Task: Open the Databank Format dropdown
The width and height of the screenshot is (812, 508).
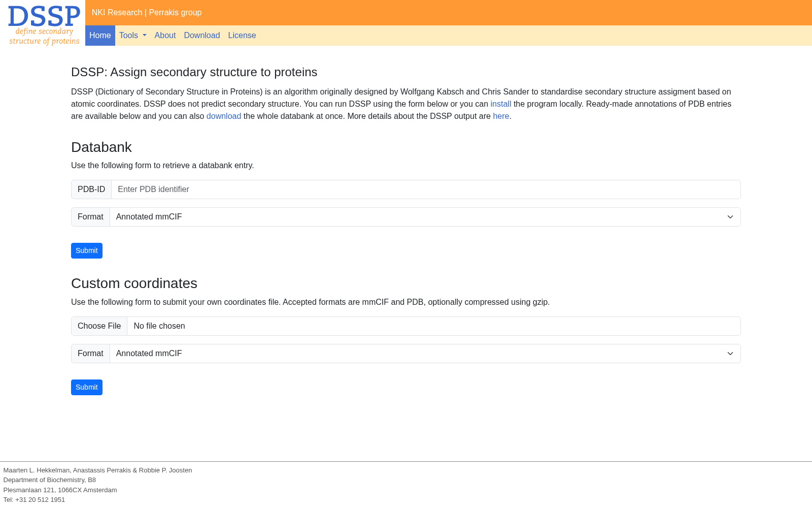Action: point(425,217)
